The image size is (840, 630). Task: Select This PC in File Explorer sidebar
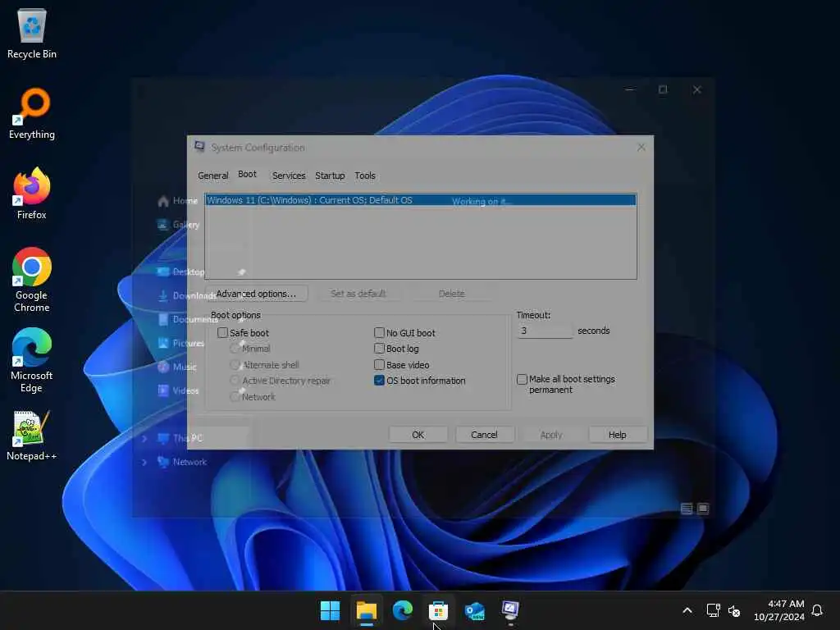point(180,438)
